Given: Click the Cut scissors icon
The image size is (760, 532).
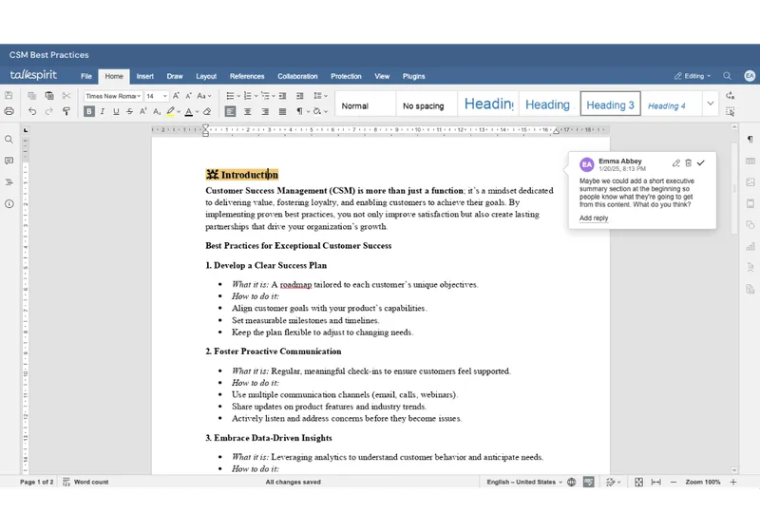Looking at the screenshot, I should pyautogui.click(x=66, y=95).
